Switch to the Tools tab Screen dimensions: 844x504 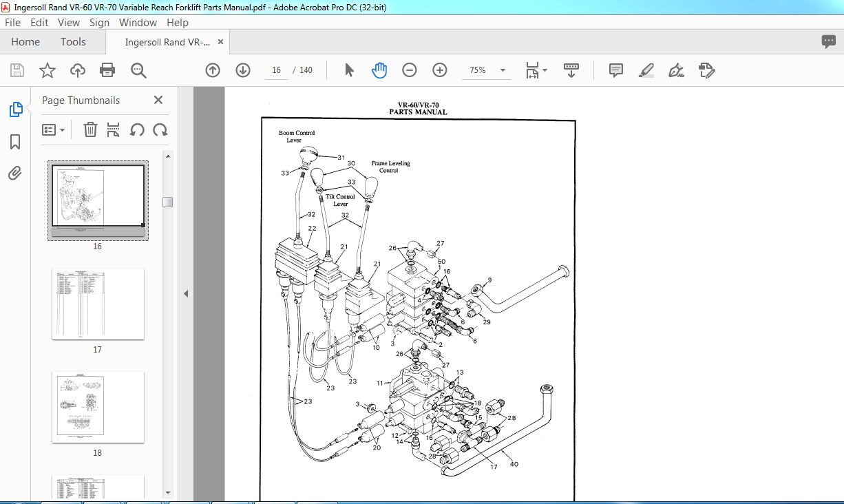73,42
